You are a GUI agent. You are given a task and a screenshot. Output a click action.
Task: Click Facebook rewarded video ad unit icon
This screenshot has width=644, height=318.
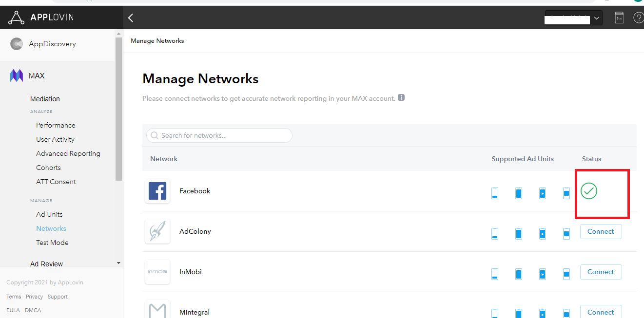point(543,193)
